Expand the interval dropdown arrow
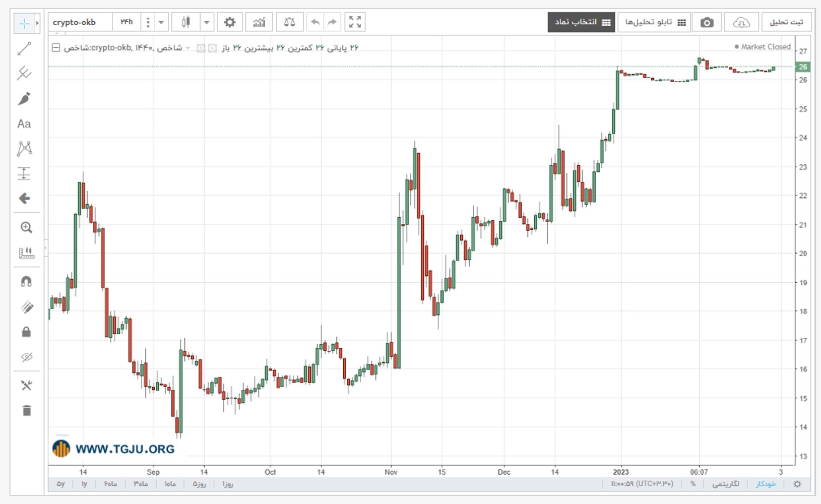 coord(161,22)
